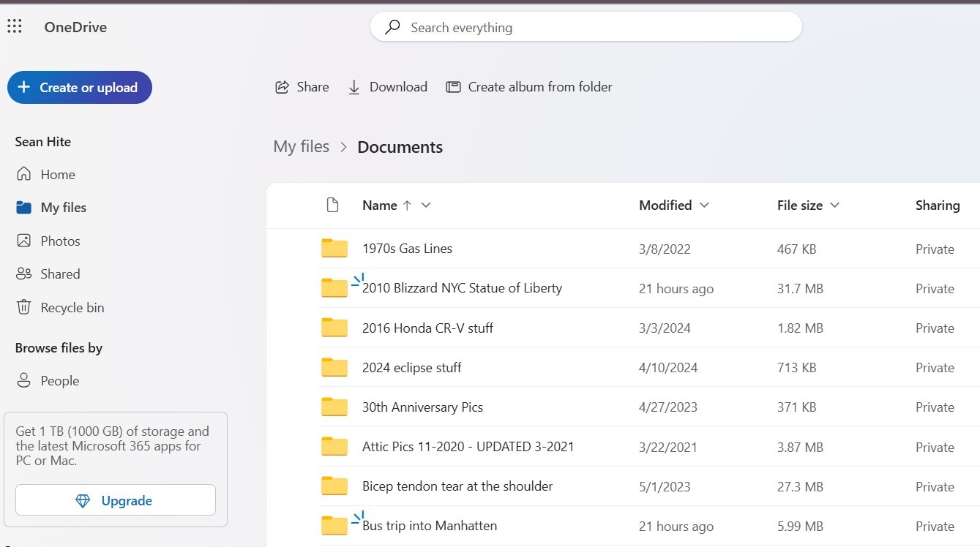This screenshot has width=980, height=547.
Task: Click the Shared people icon
Action: (24, 274)
